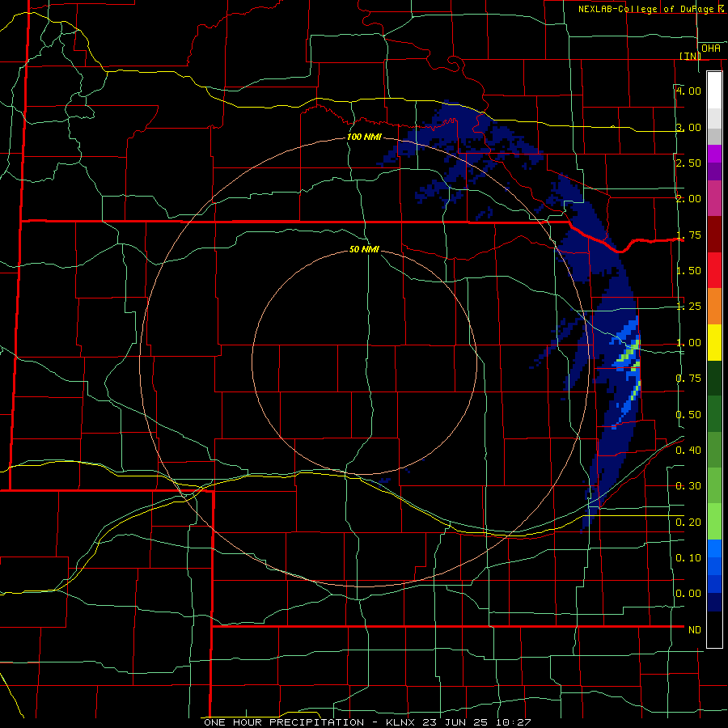Image resolution: width=728 pixels, height=728 pixels.
Task: Click the 1.75 legend value
Action: 688,235
